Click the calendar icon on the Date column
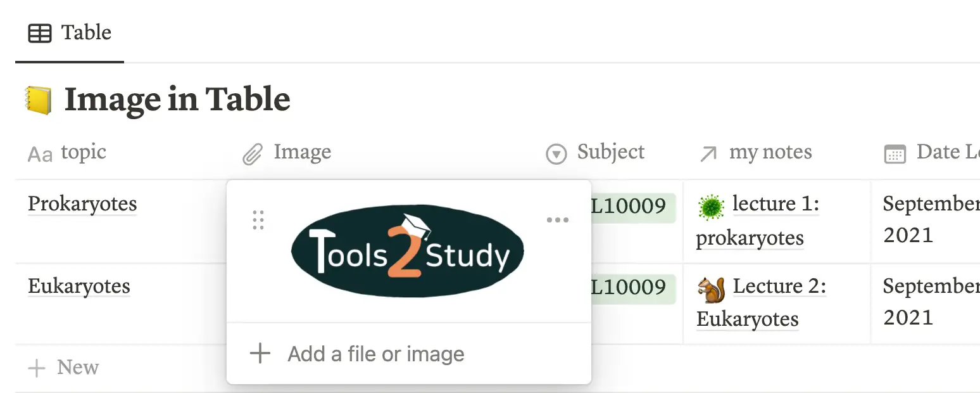This screenshot has height=393, width=980. pos(895,152)
